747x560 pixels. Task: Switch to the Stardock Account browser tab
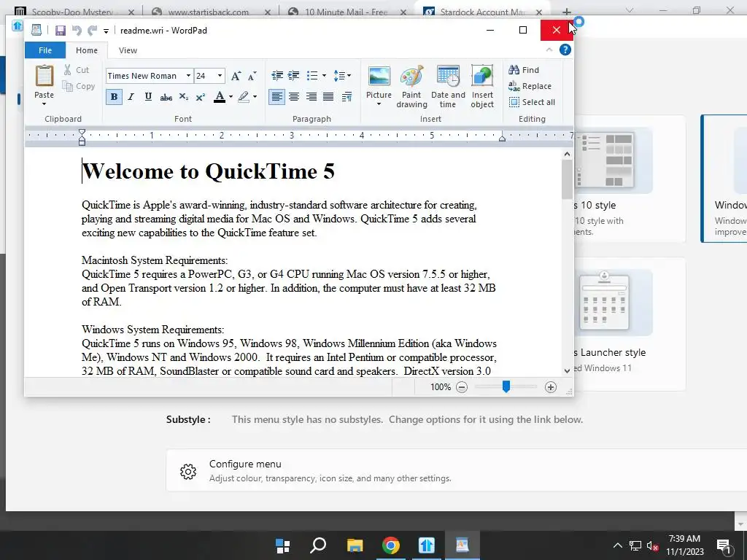pos(482,12)
